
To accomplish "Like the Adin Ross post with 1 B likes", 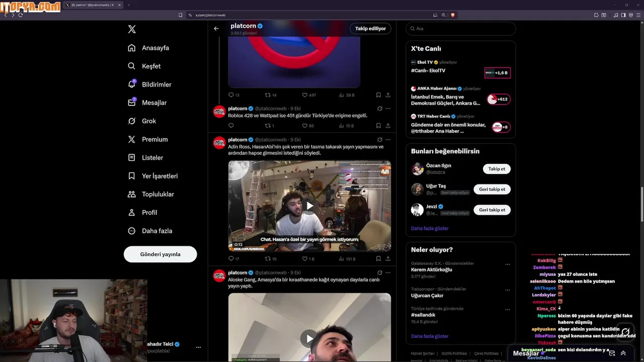I will (x=308, y=259).
